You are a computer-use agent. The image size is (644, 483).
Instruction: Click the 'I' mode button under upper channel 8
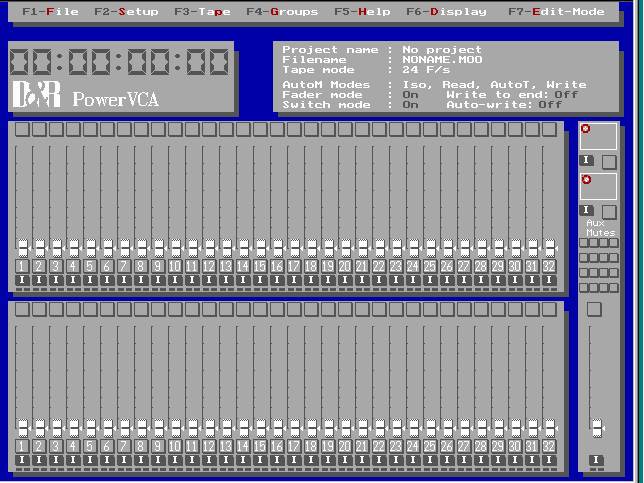tap(141, 280)
